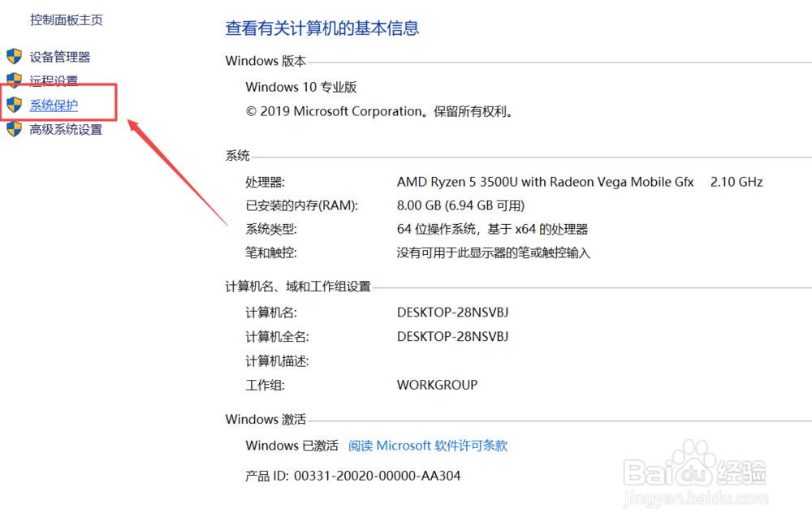Click Windows 已激活 status text
This screenshot has height=526, width=812.
[x=292, y=446]
